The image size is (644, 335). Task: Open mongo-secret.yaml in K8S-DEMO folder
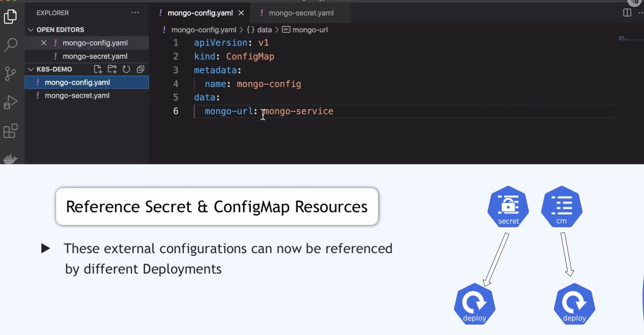(x=87, y=96)
